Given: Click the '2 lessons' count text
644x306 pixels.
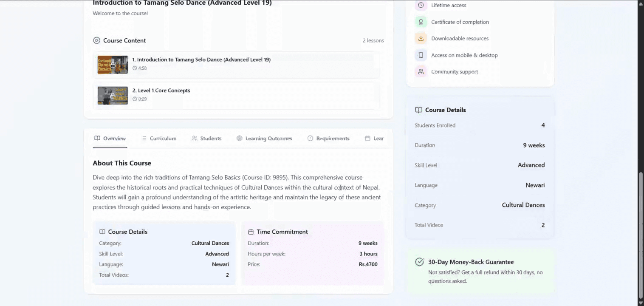Looking at the screenshot, I should 373,40.
